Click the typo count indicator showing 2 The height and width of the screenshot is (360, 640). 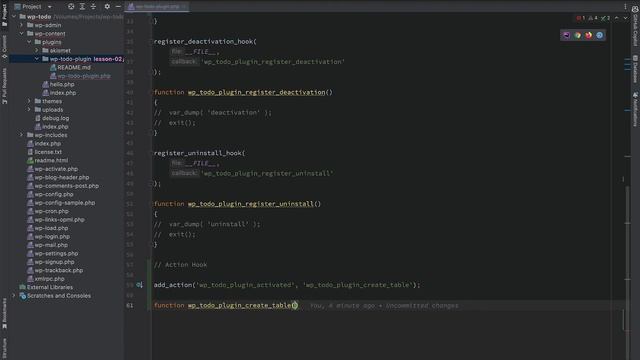pyautogui.click(x=605, y=18)
